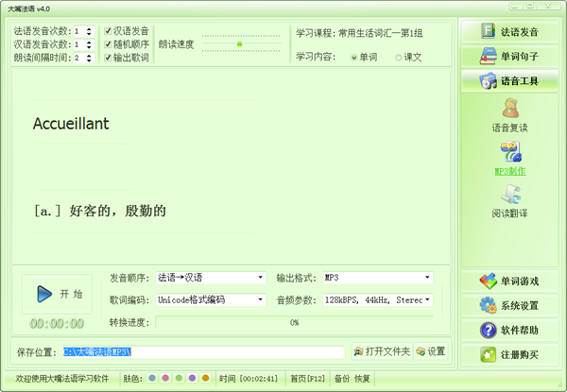Select the green skin color dot
Image resolution: width=567 pixels, height=392 pixels.
pos(179,378)
